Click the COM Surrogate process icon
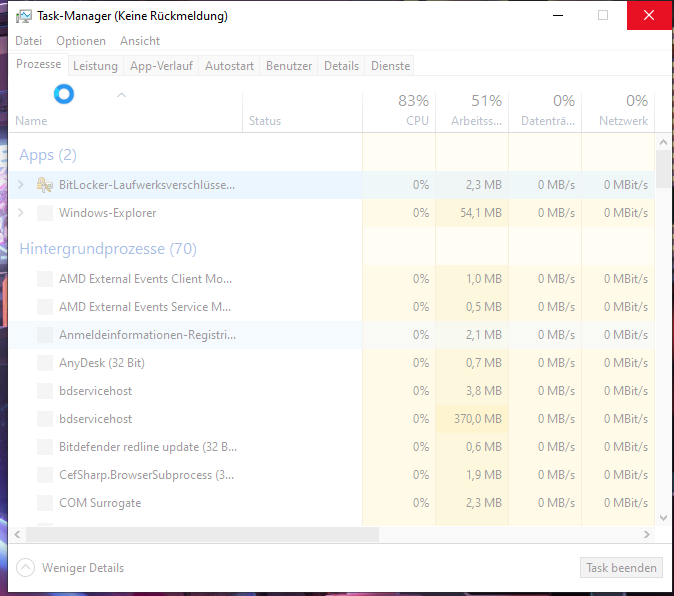This screenshot has width=674, height=596. point(45,503)
